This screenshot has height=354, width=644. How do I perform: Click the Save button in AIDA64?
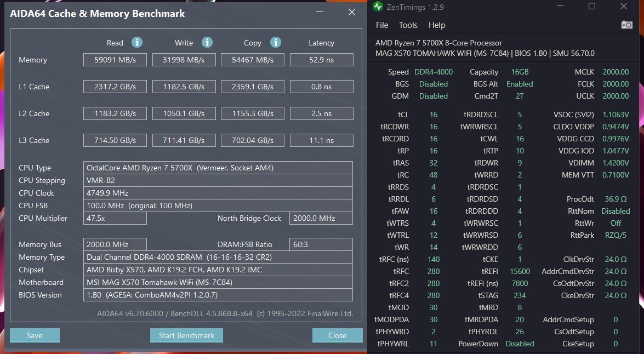coord(35,335)
